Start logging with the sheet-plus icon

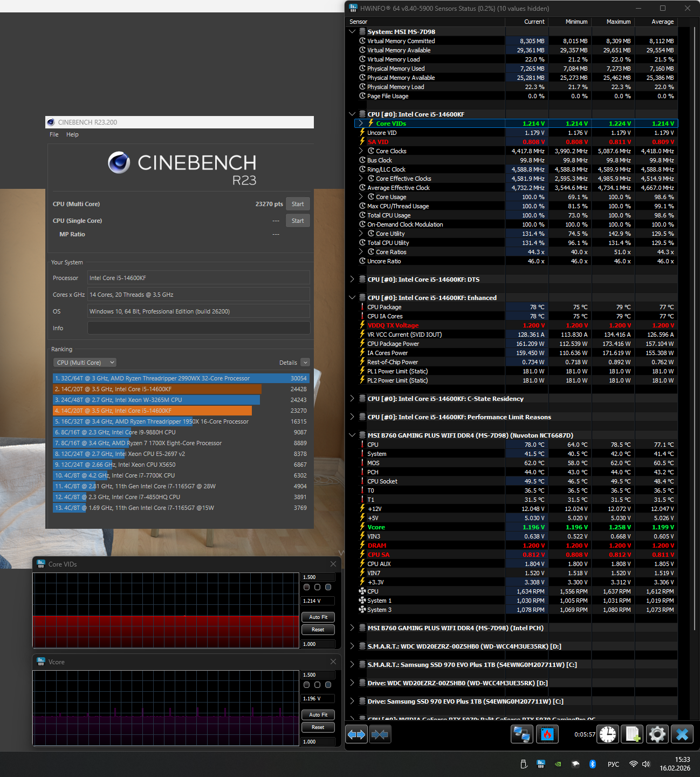click(633, 734)
